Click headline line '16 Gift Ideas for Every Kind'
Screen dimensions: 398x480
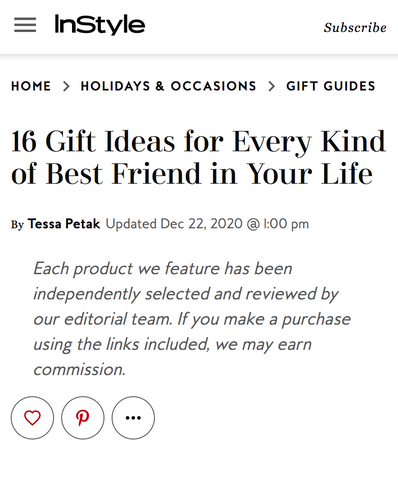(x=199, y=141)
